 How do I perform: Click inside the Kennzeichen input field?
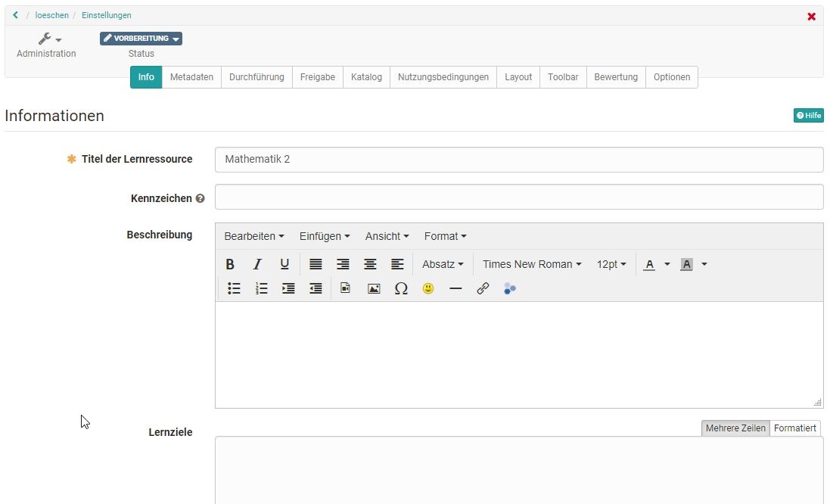(x=519, y=198)
